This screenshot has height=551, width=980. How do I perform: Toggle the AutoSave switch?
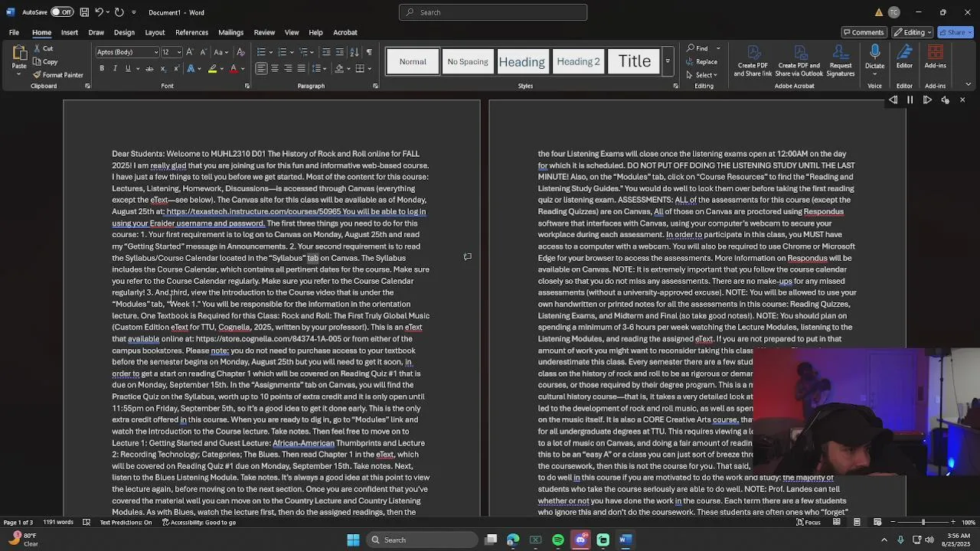pyautogui.click(x=62, y=12)
